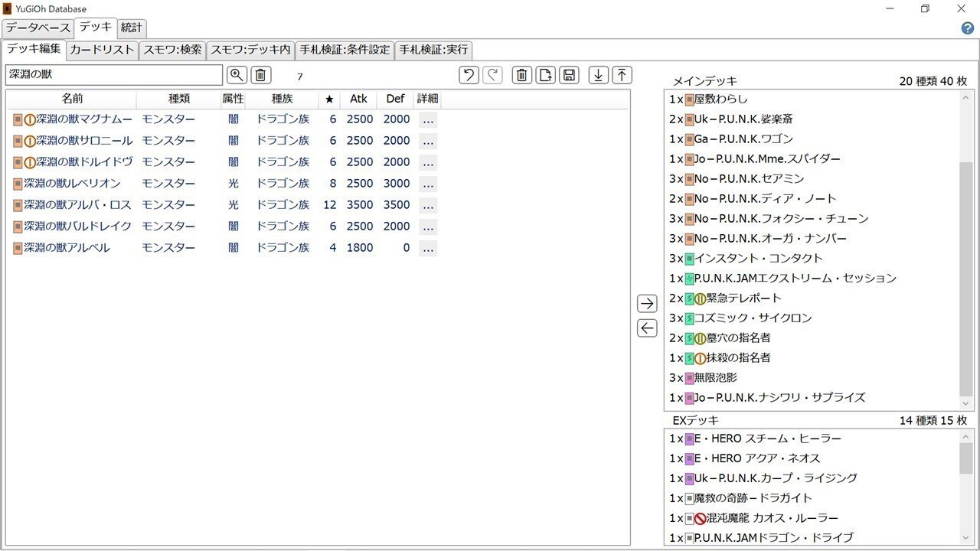Click the monster card icon of 深淵の獣アルベル
Image resolution: width=980 pixels, height=551 pixels.
click(18, 248)
